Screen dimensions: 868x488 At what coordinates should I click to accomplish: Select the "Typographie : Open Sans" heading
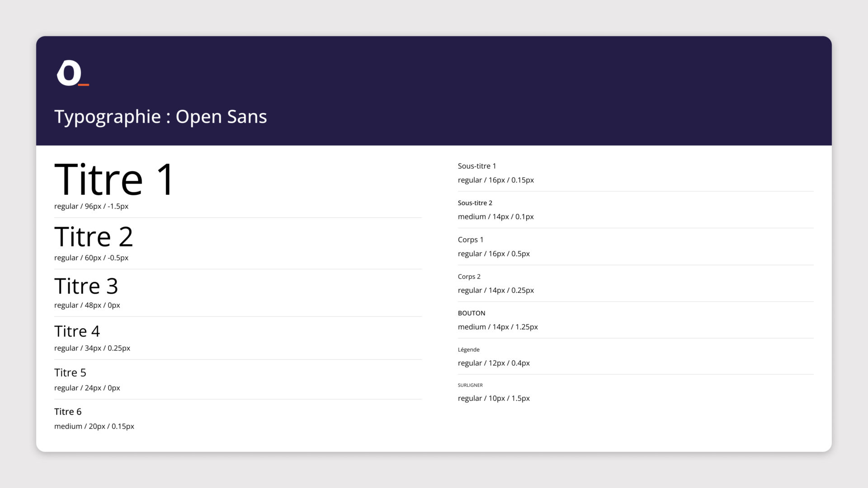(160, 117)
